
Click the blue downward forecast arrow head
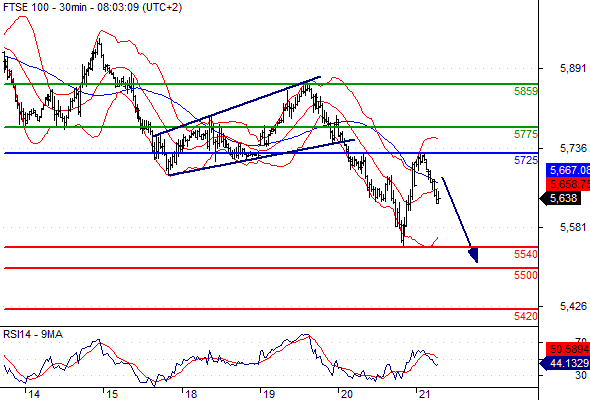(x=474, y=255)
